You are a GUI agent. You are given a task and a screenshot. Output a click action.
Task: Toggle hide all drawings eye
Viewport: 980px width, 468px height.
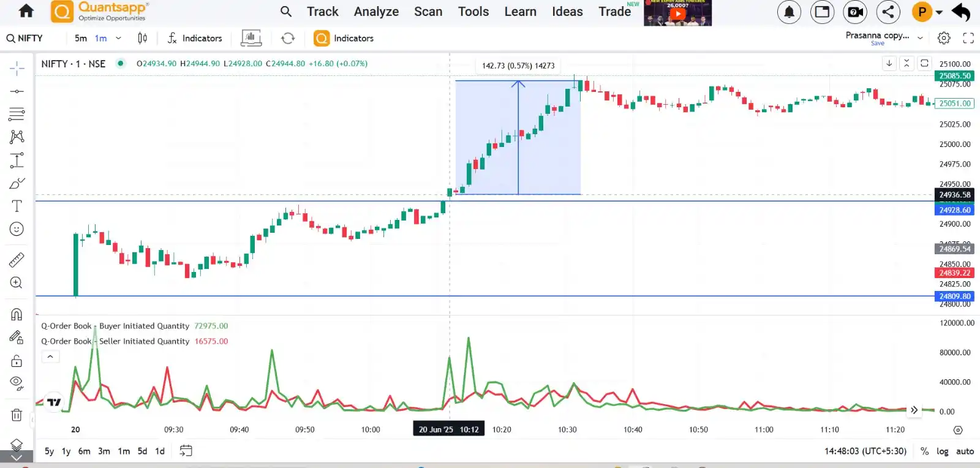pyautogui.click(x=17, y=383)
